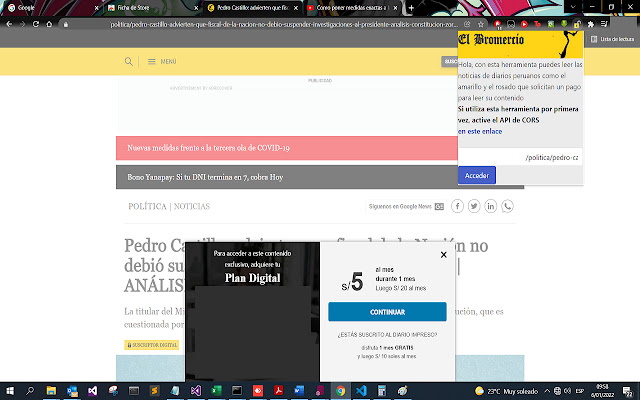This screenshot has height=400, width=640.
Task: Open the weather widget showing 23°C Muy soleado
Action: point(507,391)
